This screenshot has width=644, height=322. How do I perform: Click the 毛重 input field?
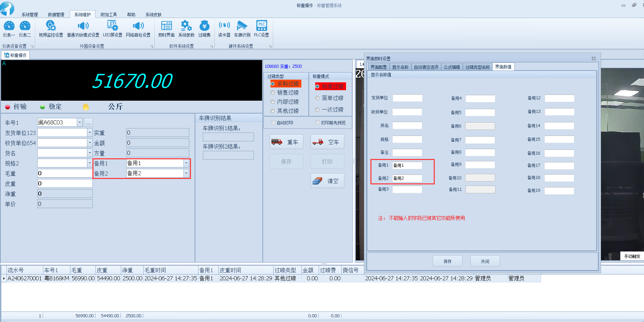[65, 173]
